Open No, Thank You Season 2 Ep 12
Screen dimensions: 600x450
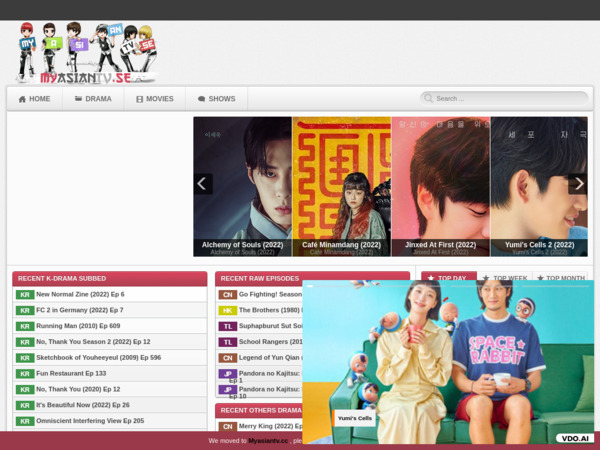pyautogui.click(x=93, y=342)
